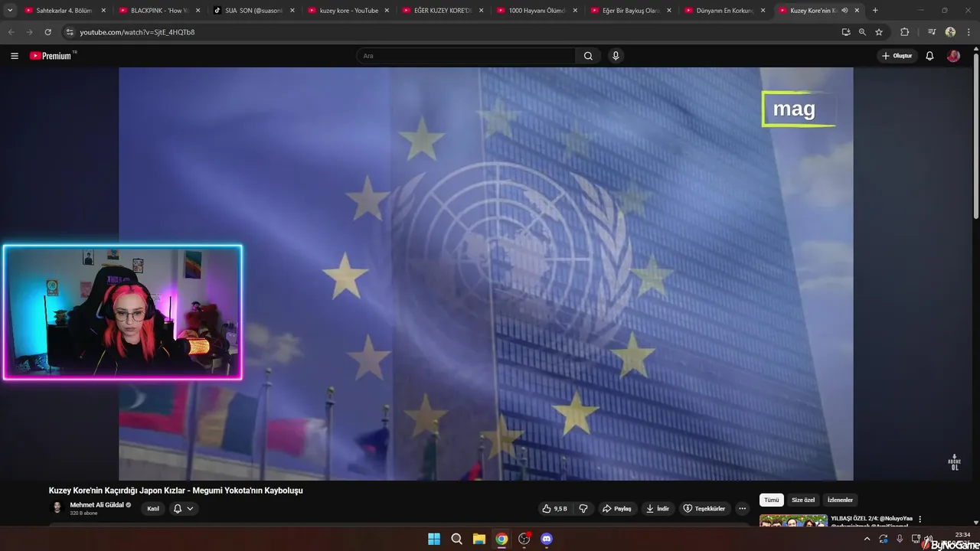Image resolution: width=980 pixels, height=551 pixels.
Task: Like the video (9,5 B)
Action: (554, 508)
